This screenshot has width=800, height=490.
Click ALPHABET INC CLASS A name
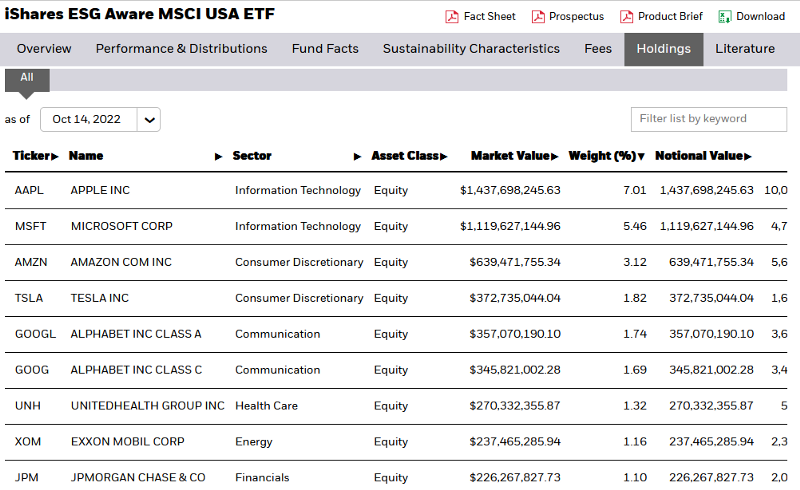[136, 334]
